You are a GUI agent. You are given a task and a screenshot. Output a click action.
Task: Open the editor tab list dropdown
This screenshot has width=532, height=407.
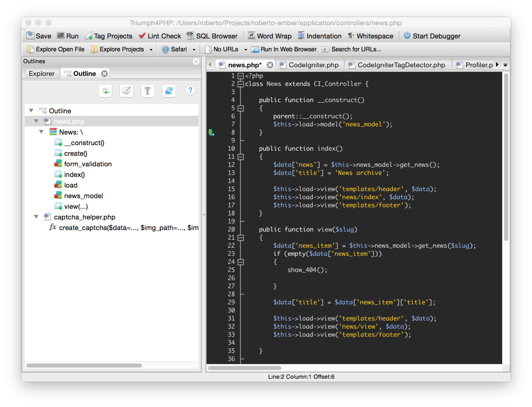[x=505, y=65]
